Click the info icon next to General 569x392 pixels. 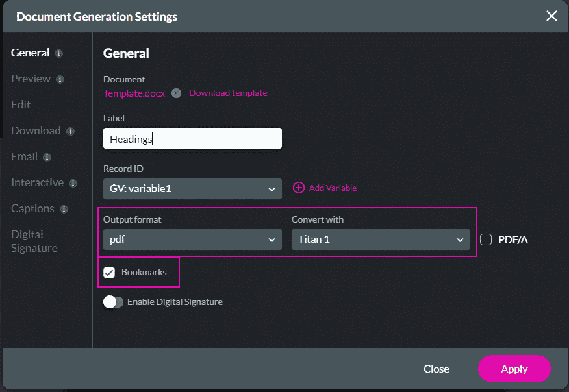point(59,54)
